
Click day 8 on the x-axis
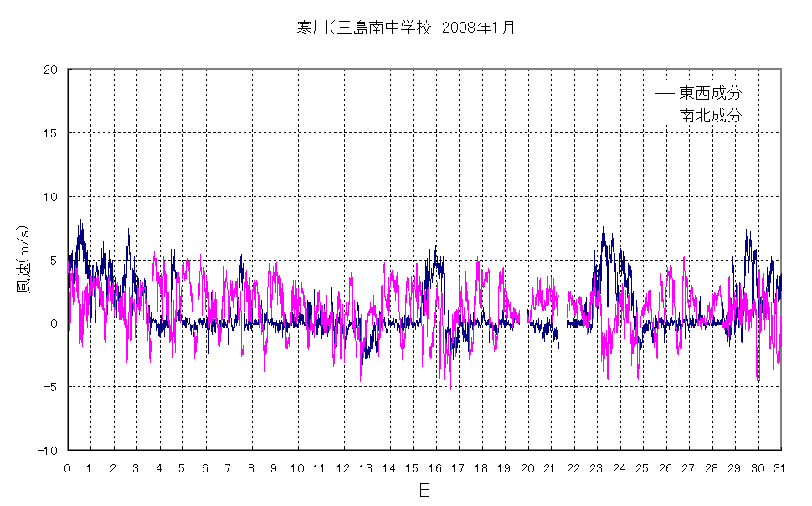pos(251,468)
